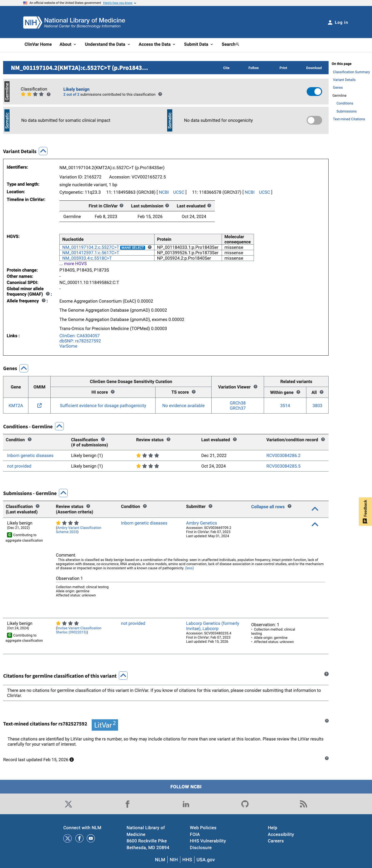Jump to Classification Summary in page navigation
This screenshot has height=868, width=372.
point(351,72)
